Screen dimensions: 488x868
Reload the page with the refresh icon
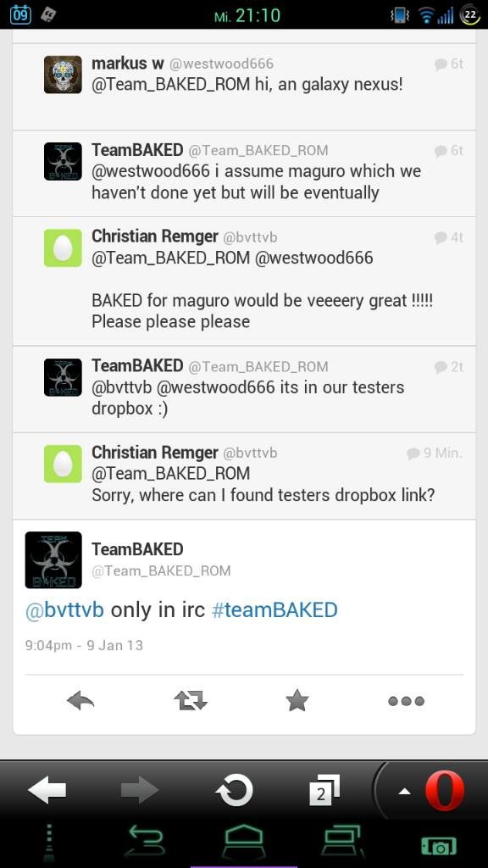234,789
